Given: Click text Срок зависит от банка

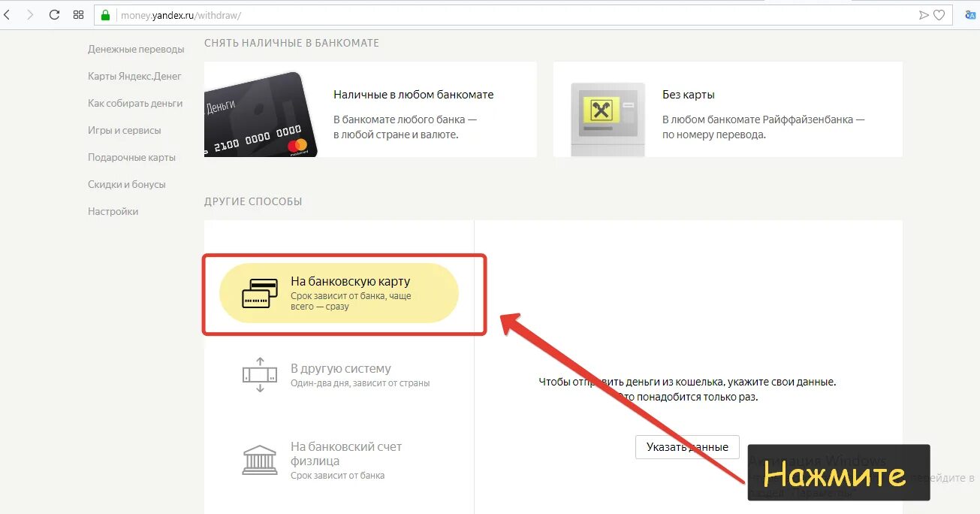Looking at the screenshot, I should (x=337, y=476).
